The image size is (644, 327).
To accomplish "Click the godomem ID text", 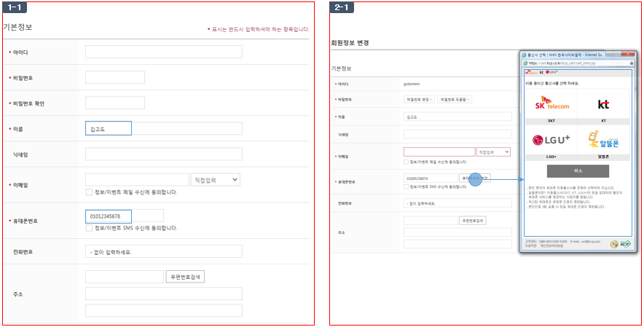I will click(413, 84).
